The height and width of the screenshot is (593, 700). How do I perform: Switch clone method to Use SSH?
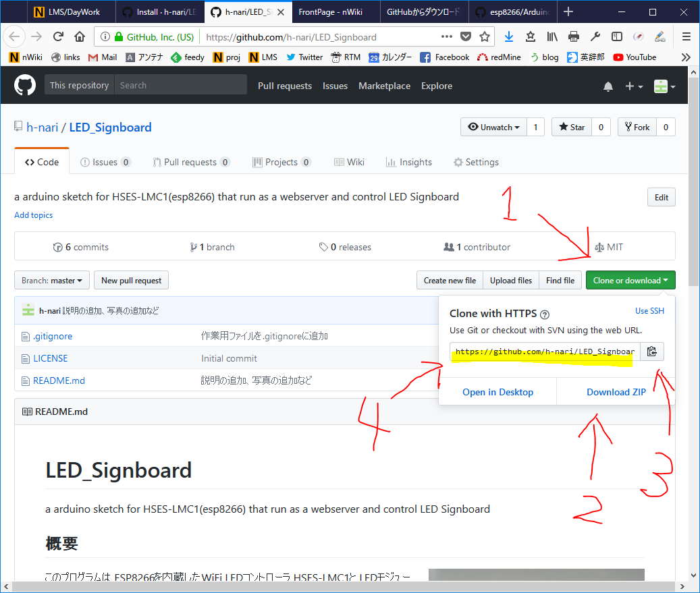[649, 311]
